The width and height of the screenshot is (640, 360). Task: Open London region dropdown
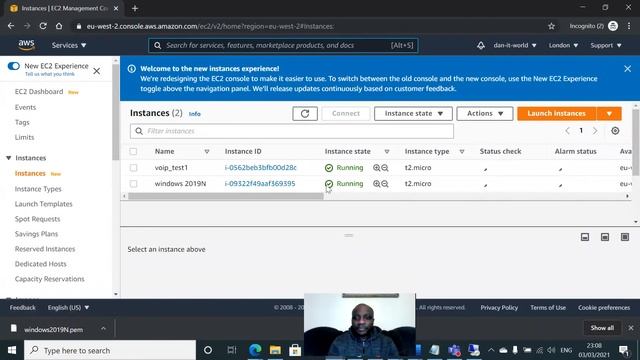[563, 45]
